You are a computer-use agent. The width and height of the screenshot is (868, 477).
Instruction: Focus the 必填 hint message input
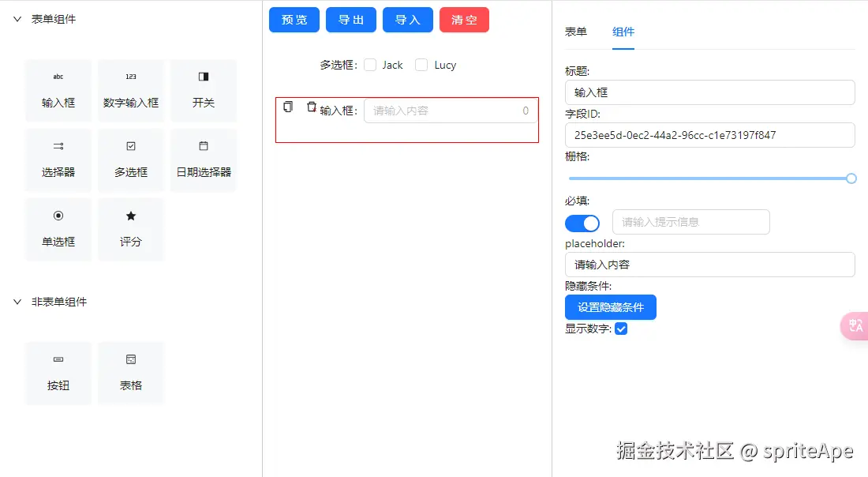[x=691, y=222]
